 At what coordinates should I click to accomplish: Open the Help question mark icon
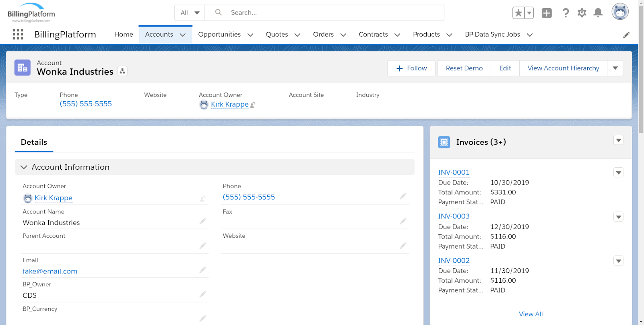tap(566, 13)
